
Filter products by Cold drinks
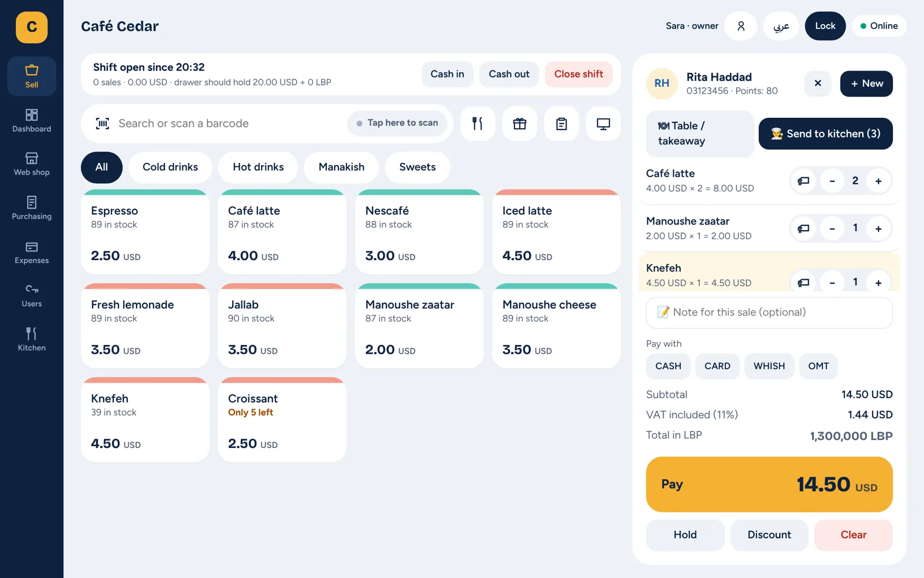pos(170,167)
